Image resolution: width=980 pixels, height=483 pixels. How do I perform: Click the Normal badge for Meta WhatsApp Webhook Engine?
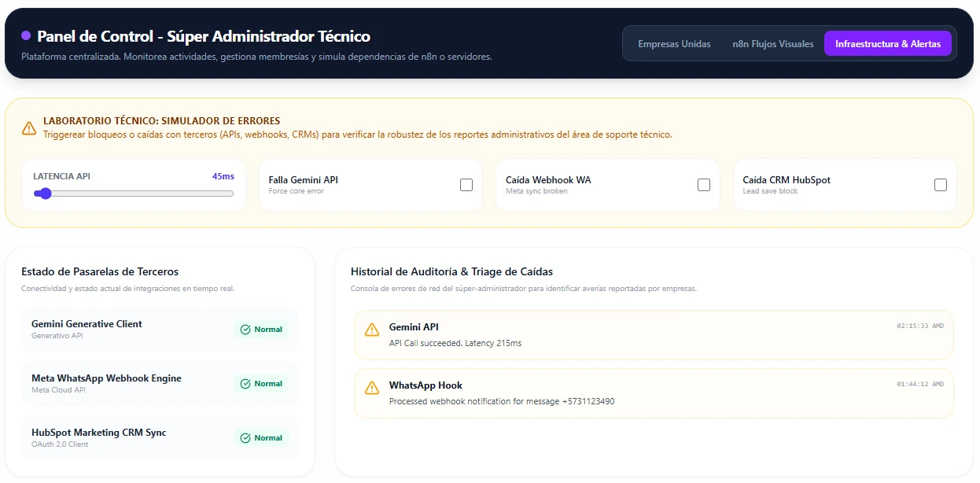261,384
